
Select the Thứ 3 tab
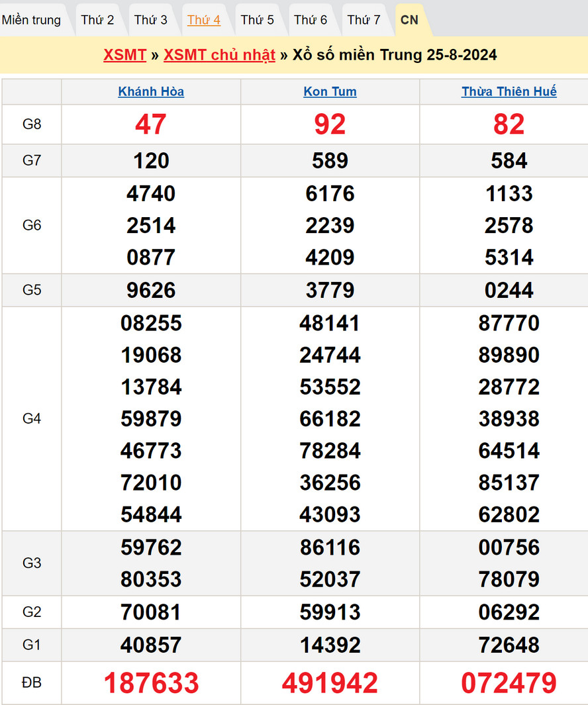[151, 20]
